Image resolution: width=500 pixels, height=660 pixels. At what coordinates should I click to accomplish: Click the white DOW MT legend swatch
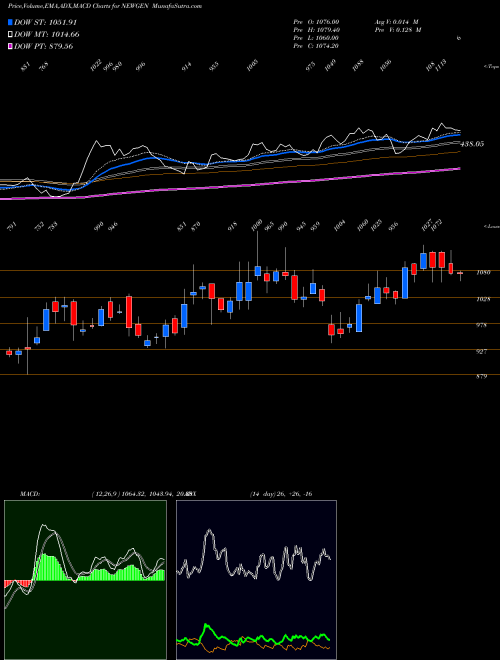[x=11, y=34]
